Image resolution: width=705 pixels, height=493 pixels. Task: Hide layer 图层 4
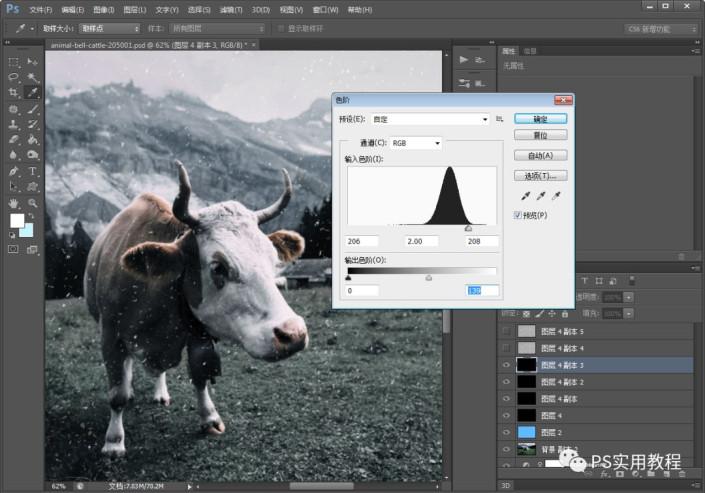point(506,416)
